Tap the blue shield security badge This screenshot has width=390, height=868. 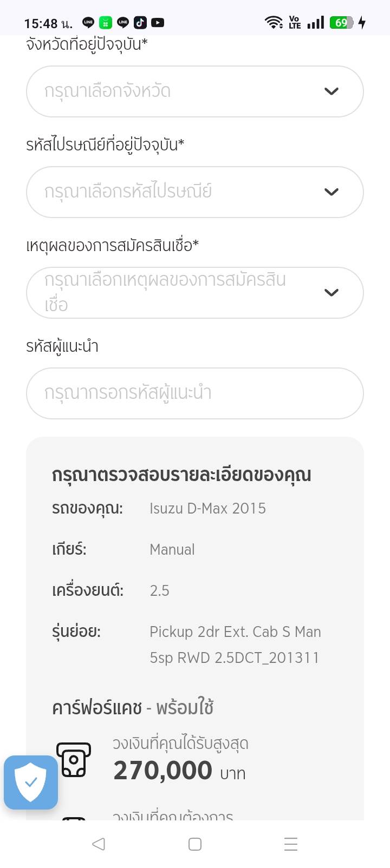(31, 782)
